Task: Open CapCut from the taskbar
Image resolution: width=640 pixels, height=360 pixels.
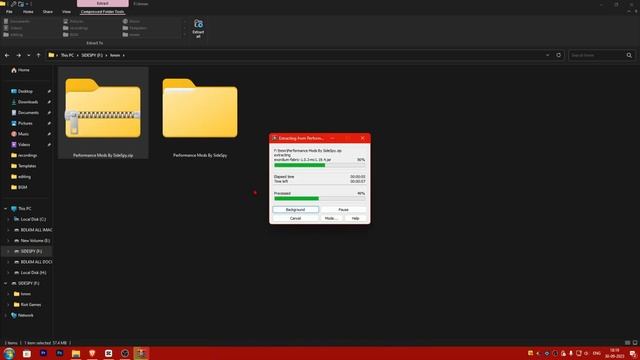Action: tap(109, 353)
